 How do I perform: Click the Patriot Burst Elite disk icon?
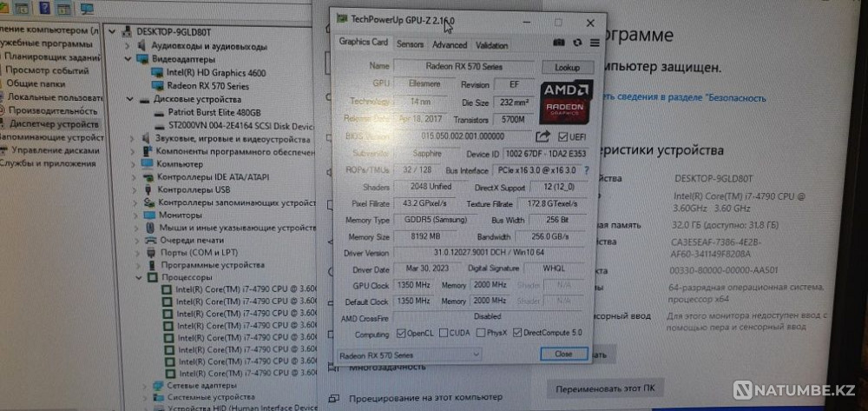(x=160, y=112)
